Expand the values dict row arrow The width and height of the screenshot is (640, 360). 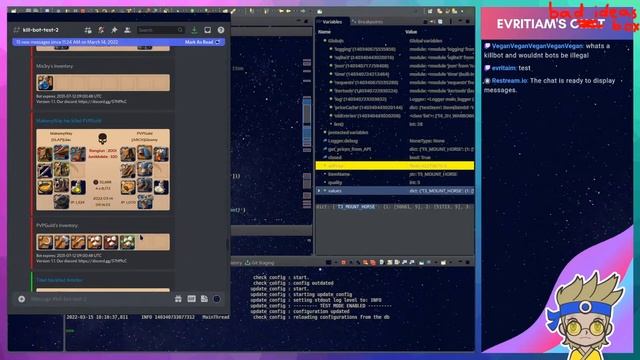click(319, 191)
